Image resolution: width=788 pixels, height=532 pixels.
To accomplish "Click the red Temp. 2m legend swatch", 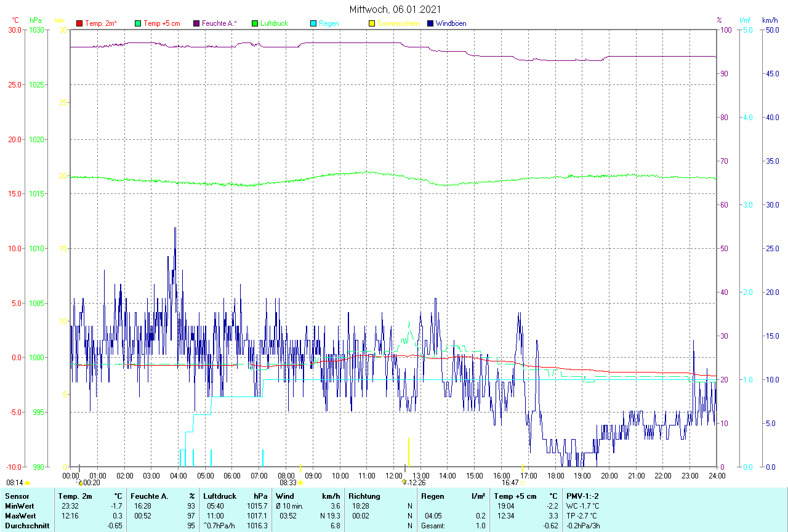I will point(79,23).
